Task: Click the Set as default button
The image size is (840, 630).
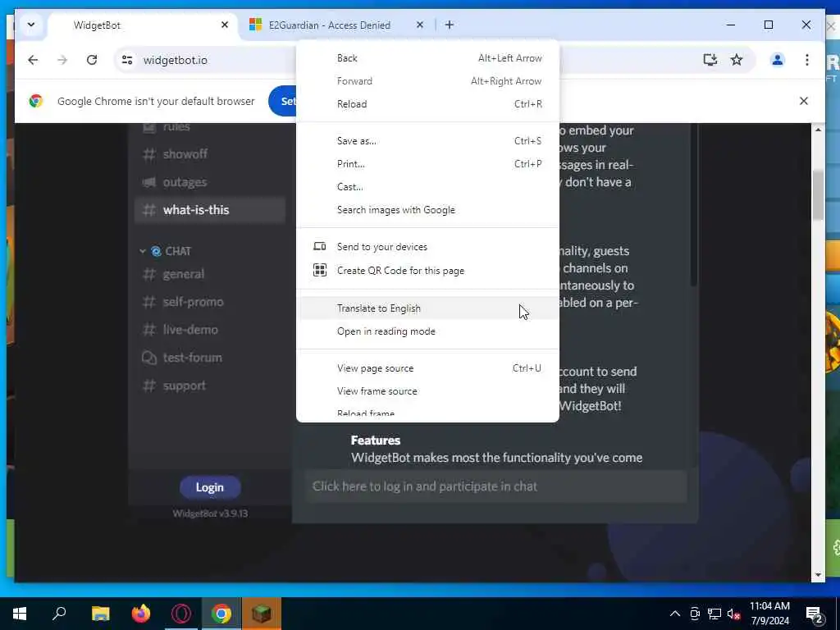Action: tap(283, 101)
